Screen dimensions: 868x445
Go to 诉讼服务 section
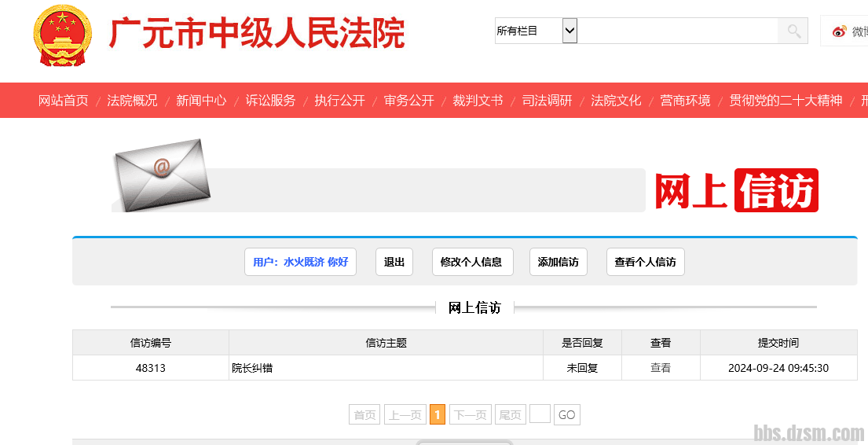[270, 101]
